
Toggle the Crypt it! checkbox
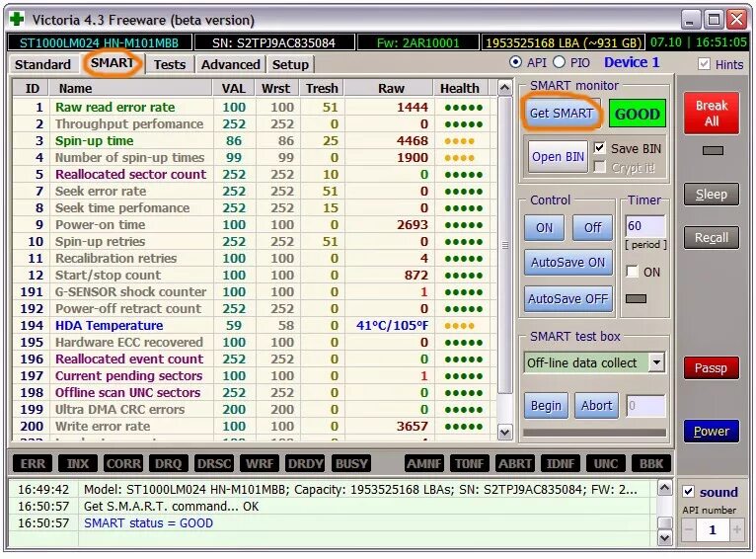point(599,167)
